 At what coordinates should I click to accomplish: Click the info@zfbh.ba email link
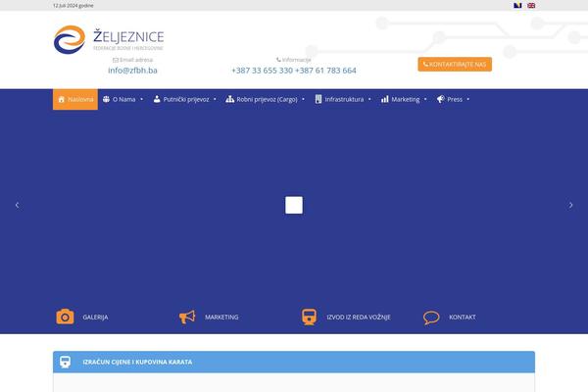point(132,71)
